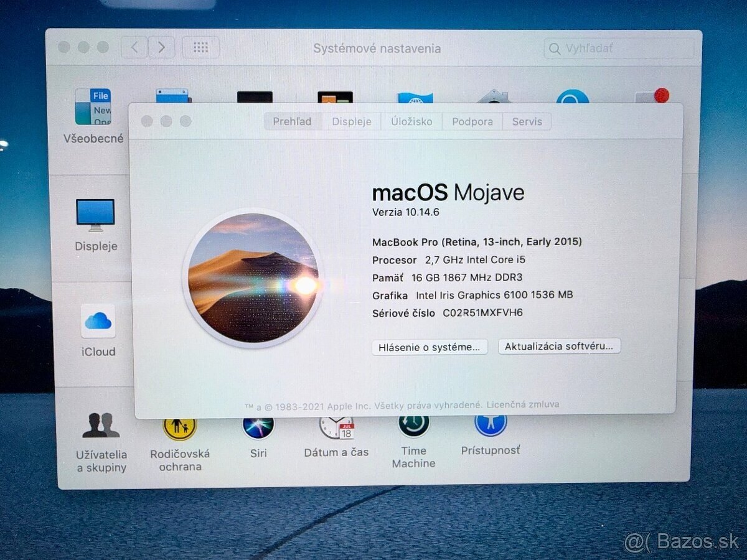Screen dimensions: 747x560
Task: Open the Servis tab
Action: 527,121
